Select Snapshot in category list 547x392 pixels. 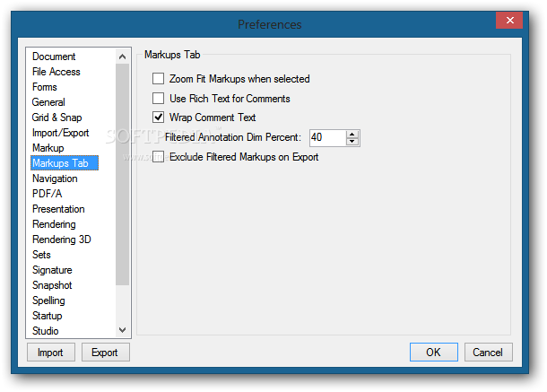(x=52, y=285)
